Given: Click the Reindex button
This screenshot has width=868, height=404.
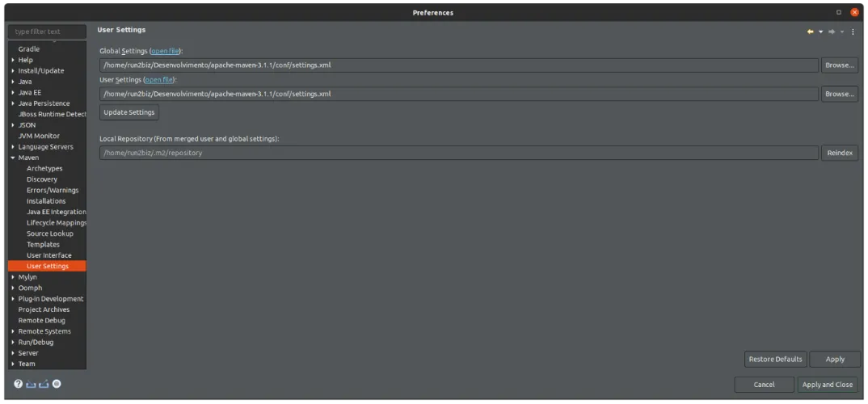Looking at the screenshot, I should [x=839, y=153].
